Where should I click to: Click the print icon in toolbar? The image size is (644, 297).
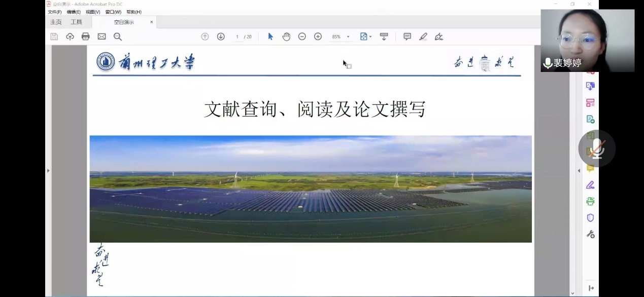(x=86, y=36)
